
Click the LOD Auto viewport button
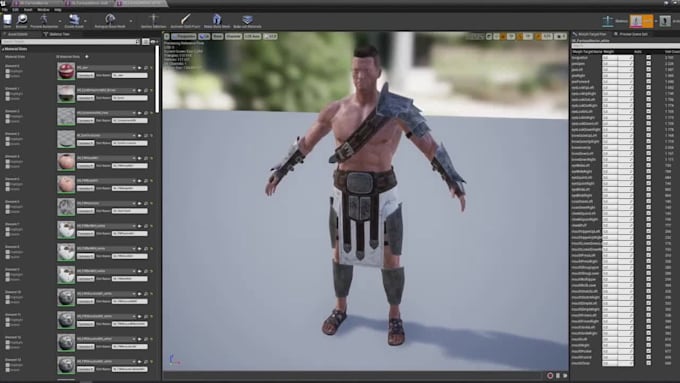[x=252, y=36]
